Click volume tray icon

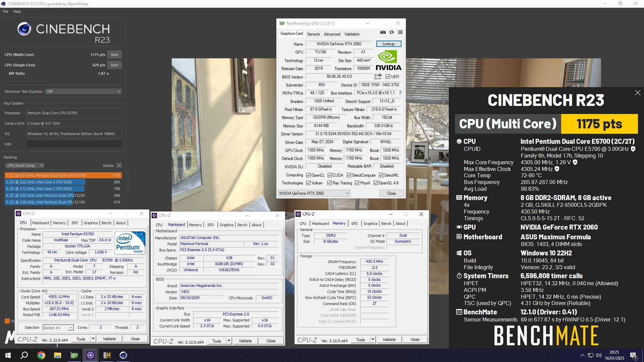pyautogui.click(x=599, y=355)
